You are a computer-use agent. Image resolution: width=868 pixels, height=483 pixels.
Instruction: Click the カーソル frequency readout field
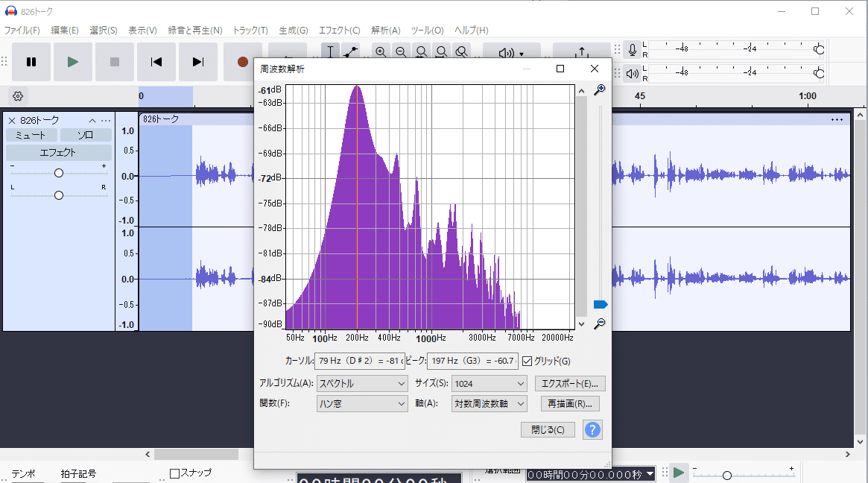[x=360, y=362]
